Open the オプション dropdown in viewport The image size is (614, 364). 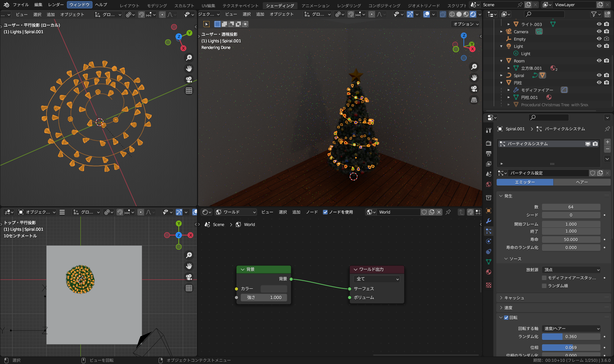[x=466, y=24]
